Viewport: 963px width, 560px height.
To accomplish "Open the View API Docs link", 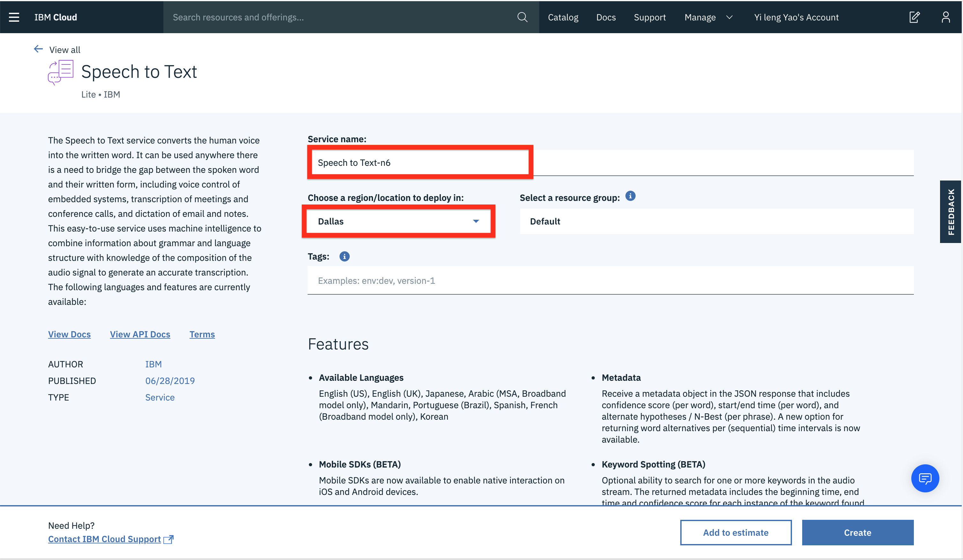I will 140,334.
